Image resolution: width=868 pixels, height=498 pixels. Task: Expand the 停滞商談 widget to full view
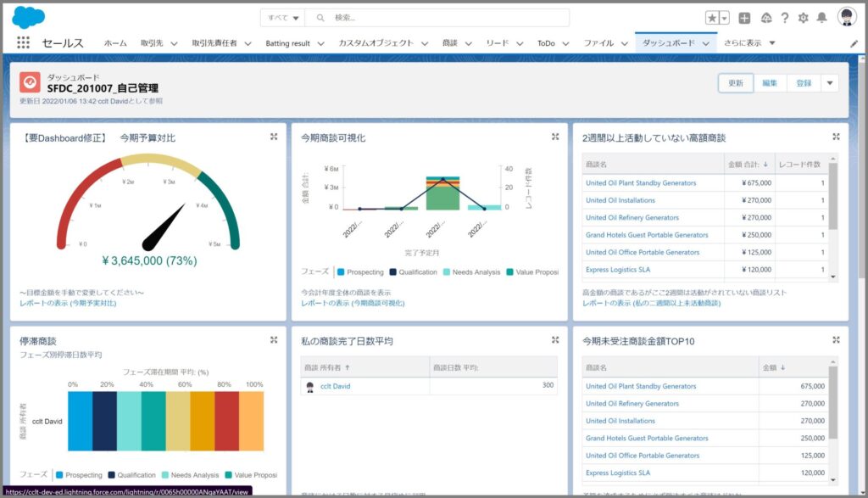click(274, 340)
